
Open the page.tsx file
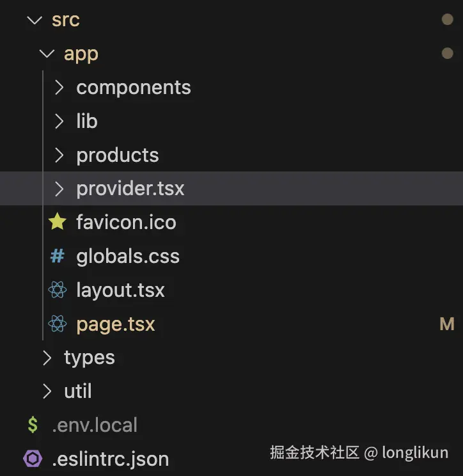pyautogui.click(x=116, y=324)
